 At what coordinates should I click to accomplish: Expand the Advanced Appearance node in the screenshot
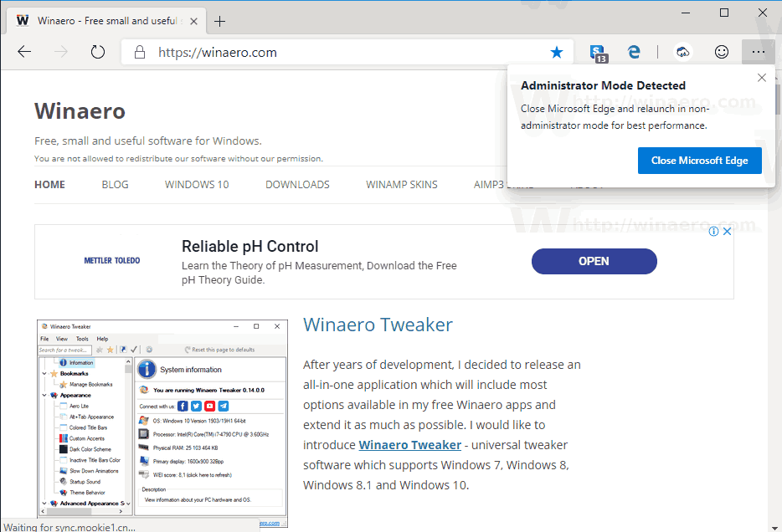point(44,504)
